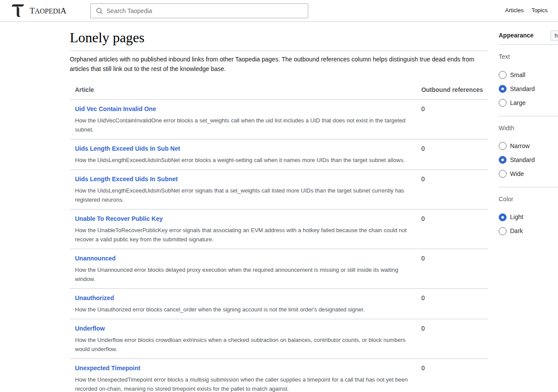
Task: Open the Unauthorized article
Action: pos(94,298)
